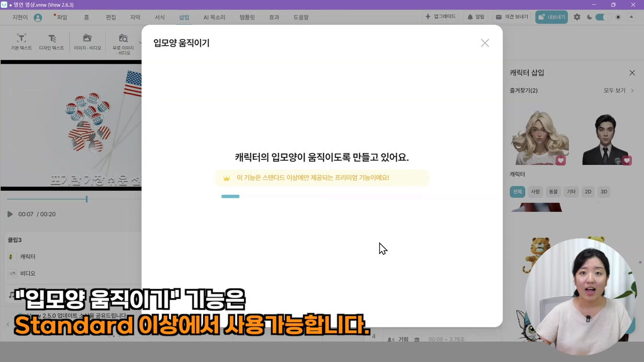Filter characters by 3D
This screenshot has width=644, height=362.
604,192
